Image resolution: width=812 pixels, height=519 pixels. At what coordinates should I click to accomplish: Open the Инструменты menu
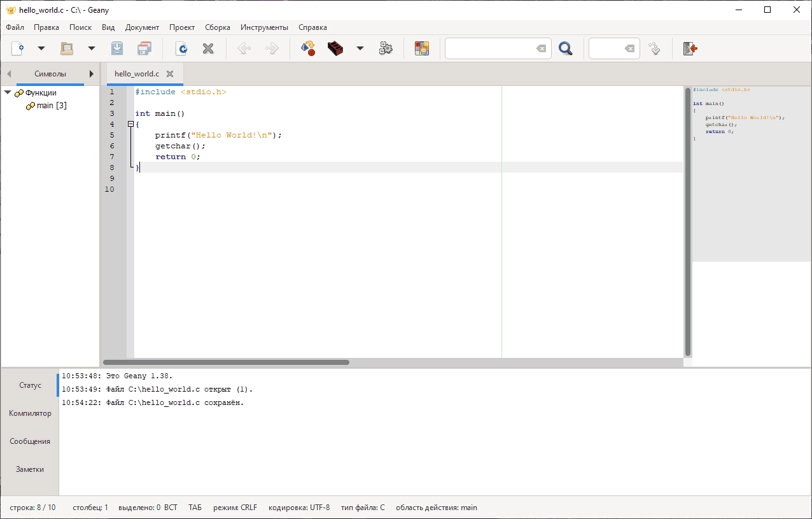264,27
